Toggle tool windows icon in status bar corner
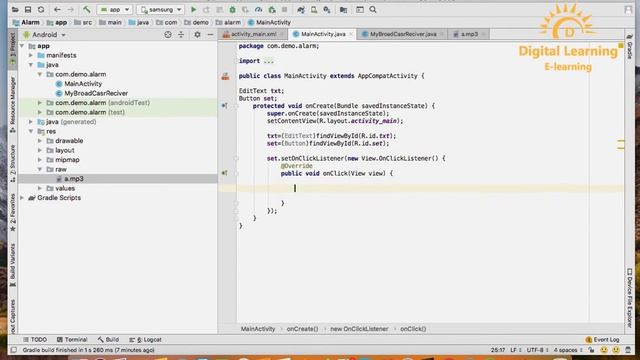This screenshot has width=640, height=360. (x=13, y=350)
